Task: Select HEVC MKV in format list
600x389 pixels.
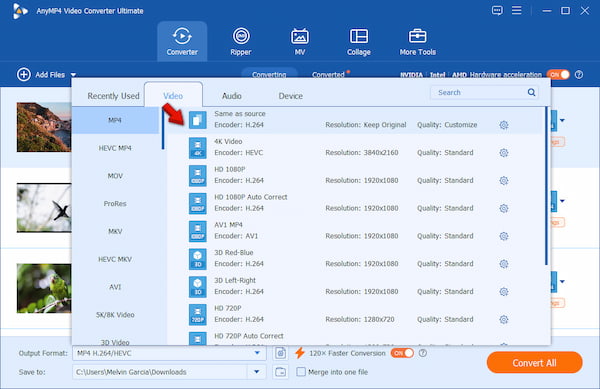Action: [x=115, y=259]
